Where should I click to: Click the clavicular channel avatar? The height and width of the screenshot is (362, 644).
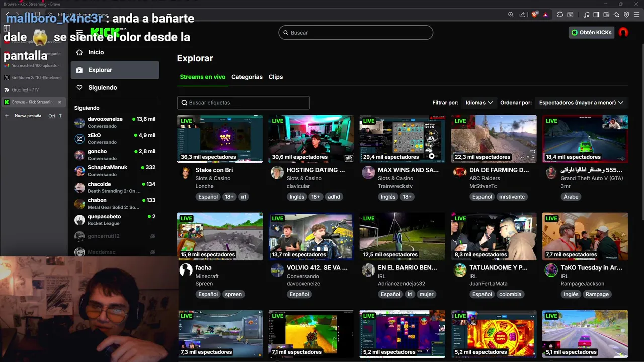pos(277,173)
